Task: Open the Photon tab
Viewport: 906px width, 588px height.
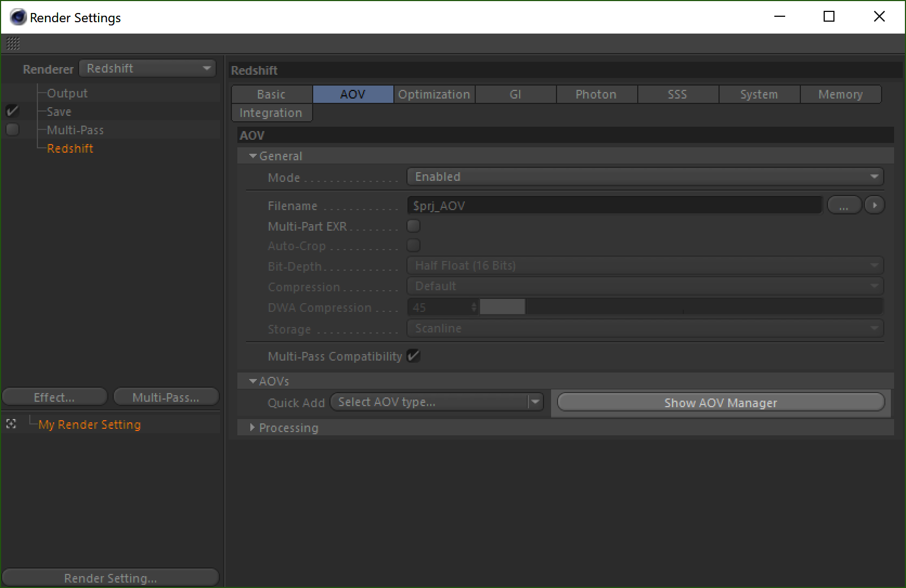Action: (597, 94)
